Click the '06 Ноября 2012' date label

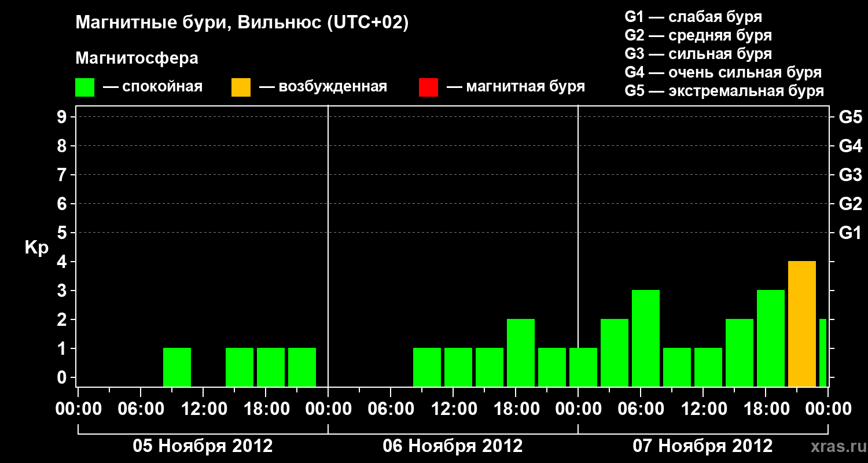[x=453, y=446]
